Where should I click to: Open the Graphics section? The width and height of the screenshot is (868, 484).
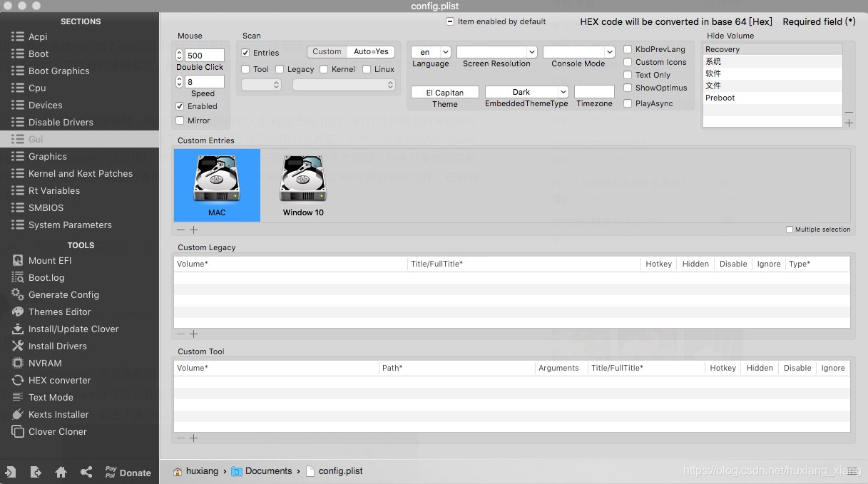pos(48,156)
